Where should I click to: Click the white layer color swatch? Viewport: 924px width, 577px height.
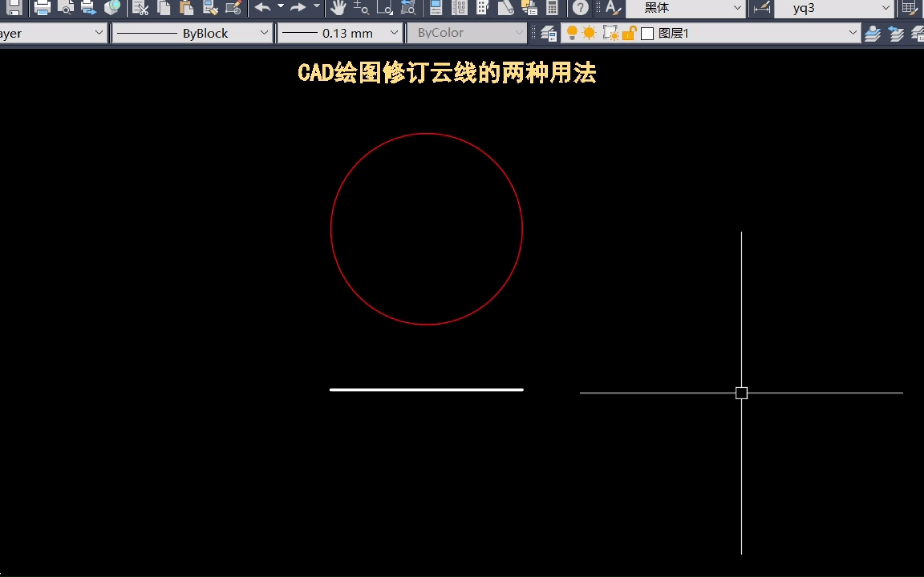[x=647, y=34]
